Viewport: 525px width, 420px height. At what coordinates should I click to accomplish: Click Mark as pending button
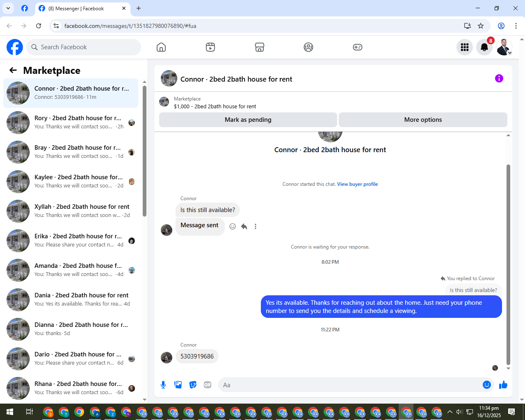click(x=248, y=120)
